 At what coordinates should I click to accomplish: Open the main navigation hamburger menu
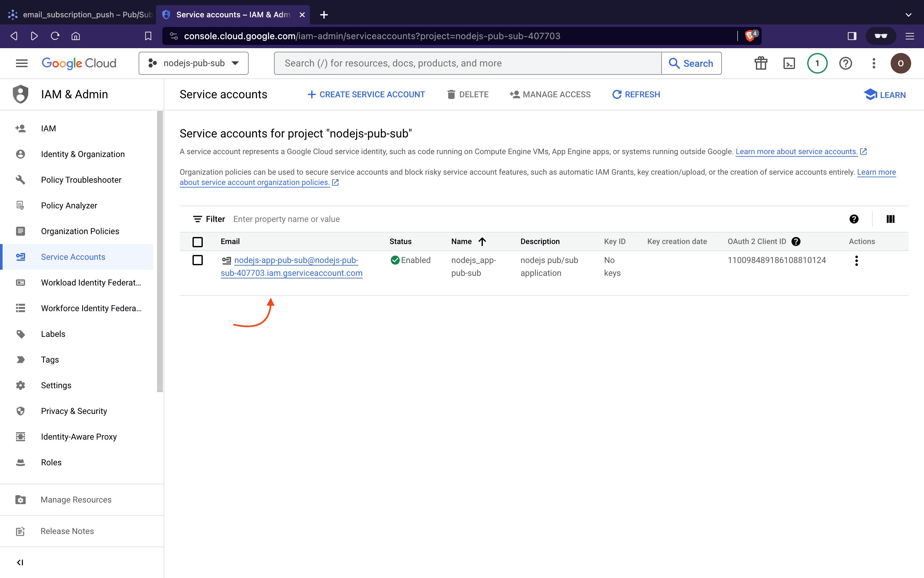pos(22,63)
